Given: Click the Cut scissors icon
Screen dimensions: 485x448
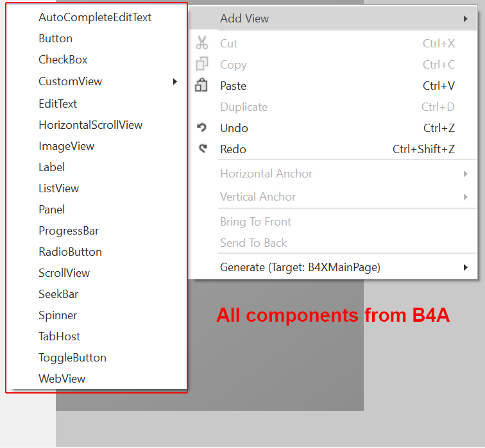Looking at the screenshot, I should [202, 43].
